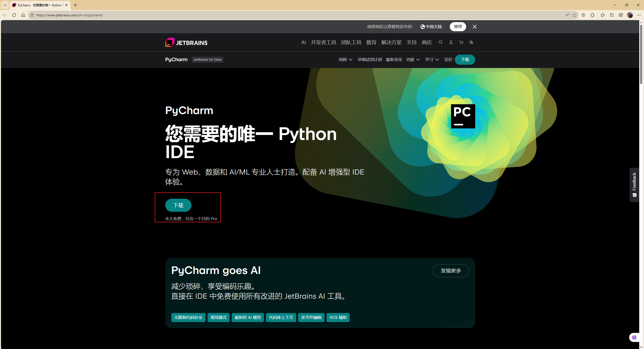Dismiss the region selection banner

point(474,27)
